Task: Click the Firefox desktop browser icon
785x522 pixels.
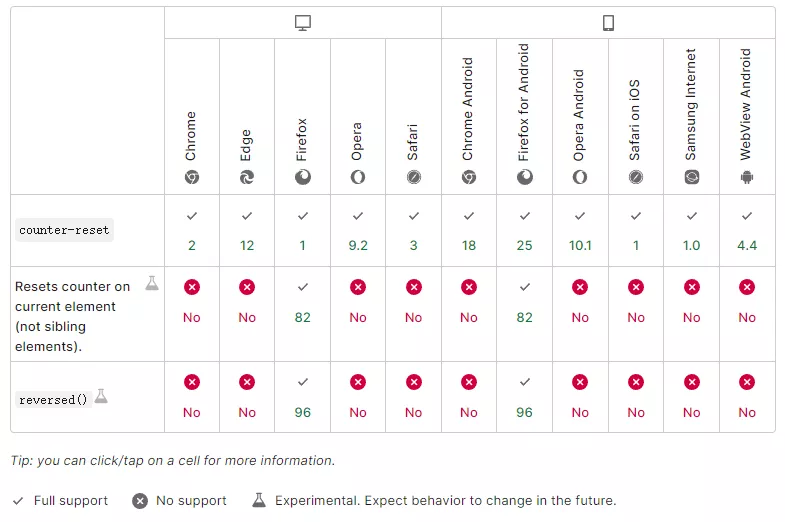Action: pyautogui.click(x=302, y=177)
